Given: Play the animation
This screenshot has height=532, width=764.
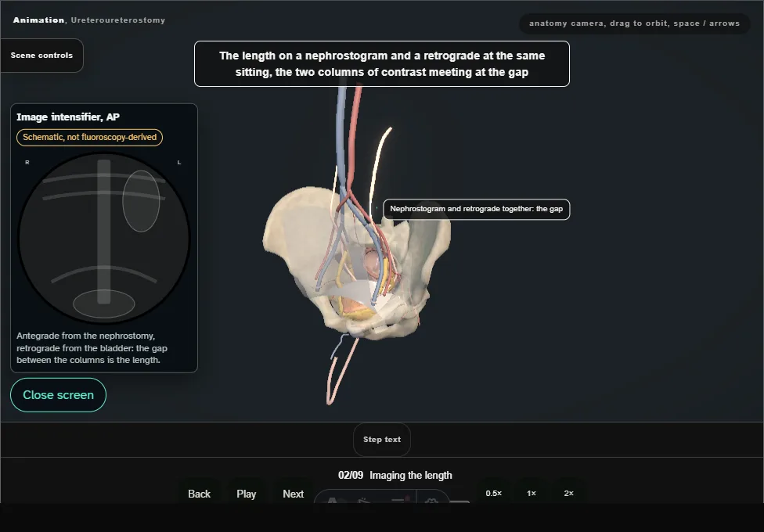Looking at the screenshot, I should click(x=247, y=494).
